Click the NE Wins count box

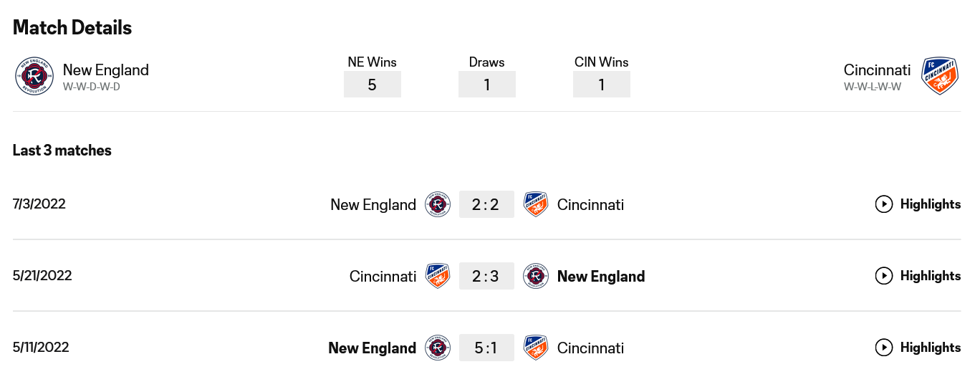(372, 85)
